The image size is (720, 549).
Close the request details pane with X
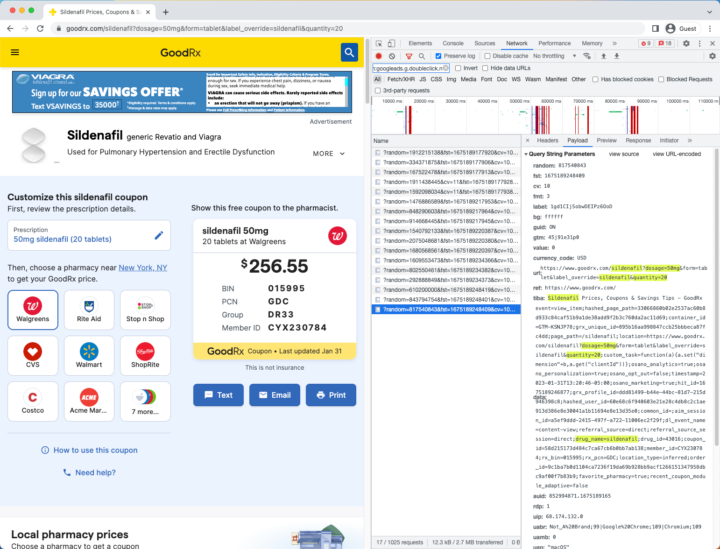pos(527,140)
